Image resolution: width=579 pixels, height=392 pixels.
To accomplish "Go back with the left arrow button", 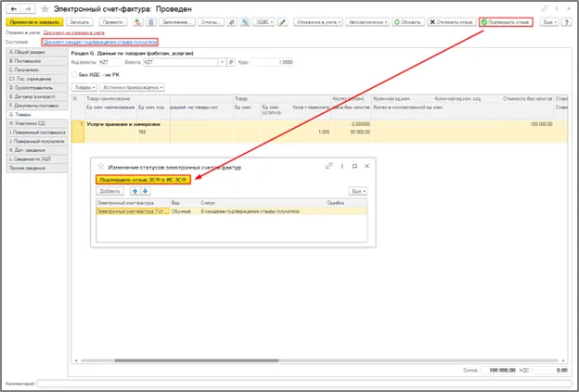I will 14,8.
